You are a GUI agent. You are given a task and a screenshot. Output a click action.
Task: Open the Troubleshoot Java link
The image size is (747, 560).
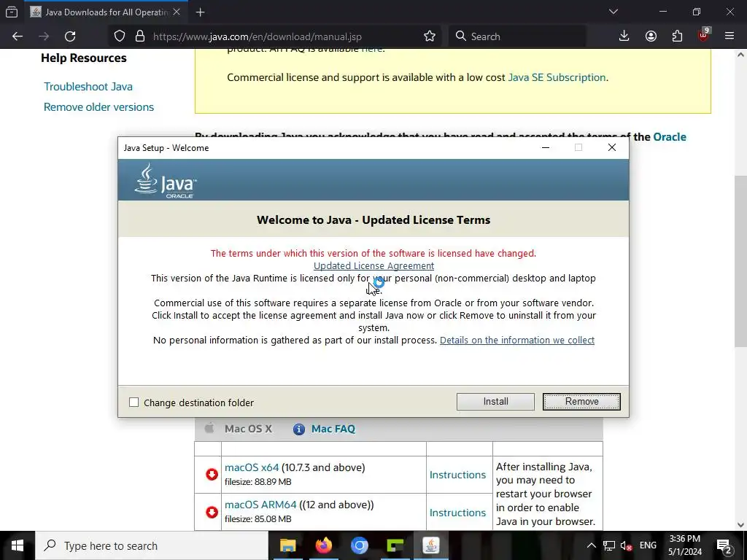coord(88,87)
